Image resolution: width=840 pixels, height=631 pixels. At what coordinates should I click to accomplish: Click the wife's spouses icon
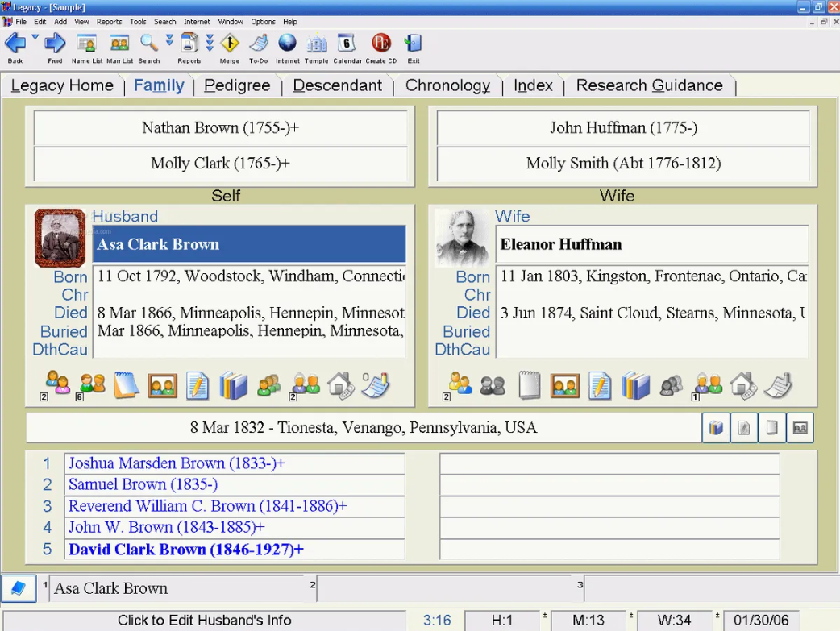coord(460,384)
